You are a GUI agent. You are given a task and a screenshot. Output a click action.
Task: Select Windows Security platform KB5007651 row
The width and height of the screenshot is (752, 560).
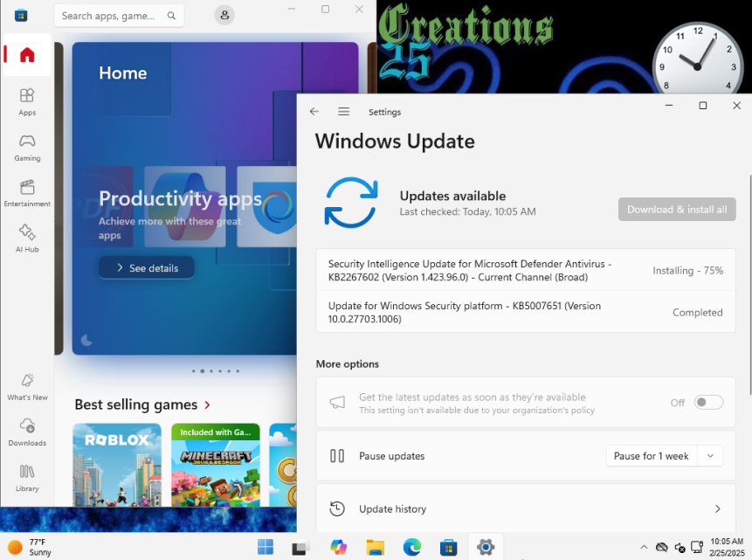coord(526,312)
